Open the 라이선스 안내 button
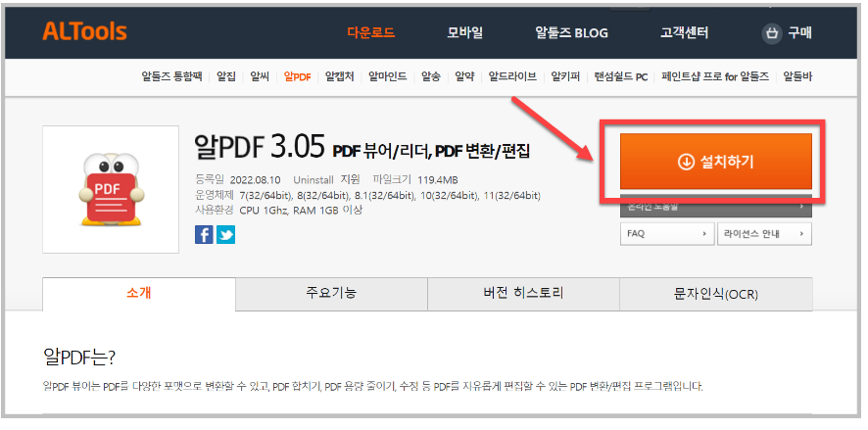 coord(764,233)
